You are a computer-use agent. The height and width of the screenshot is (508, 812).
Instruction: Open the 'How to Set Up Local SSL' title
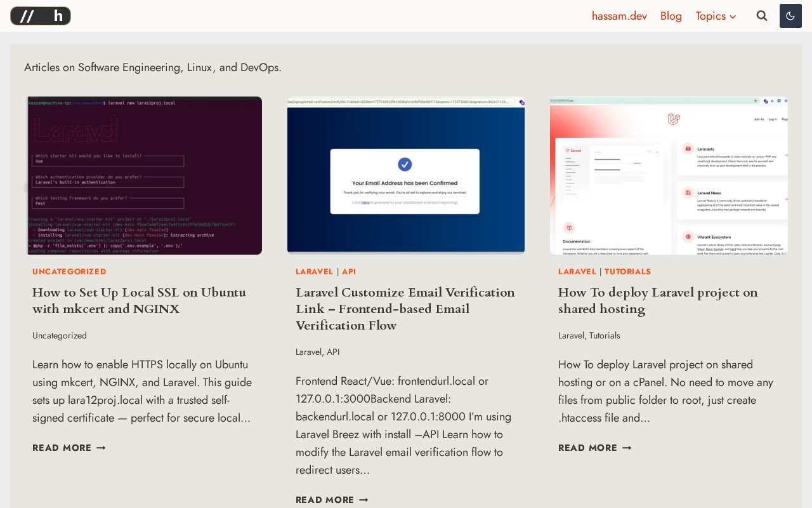(x=139, y=301)
